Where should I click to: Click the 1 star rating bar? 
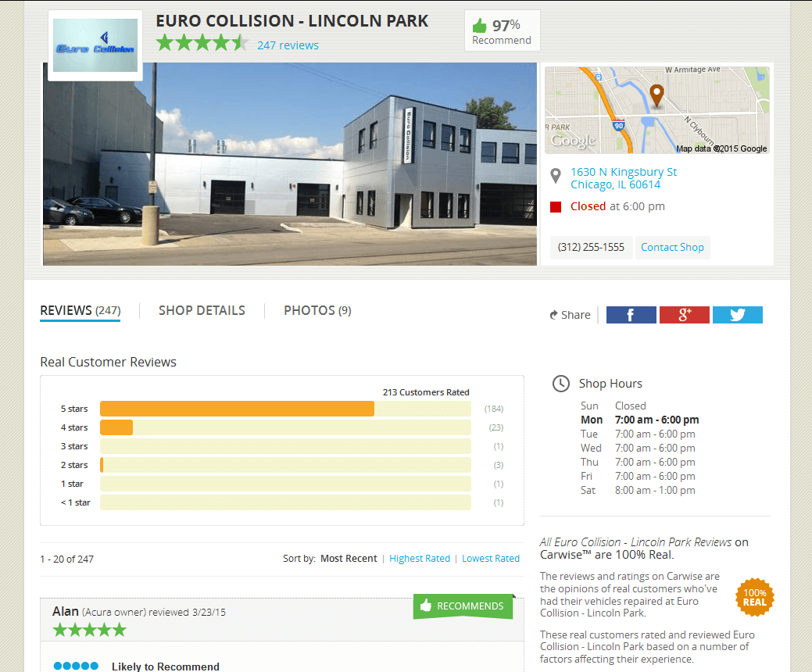pyautogui.click(x=285, y=484)
